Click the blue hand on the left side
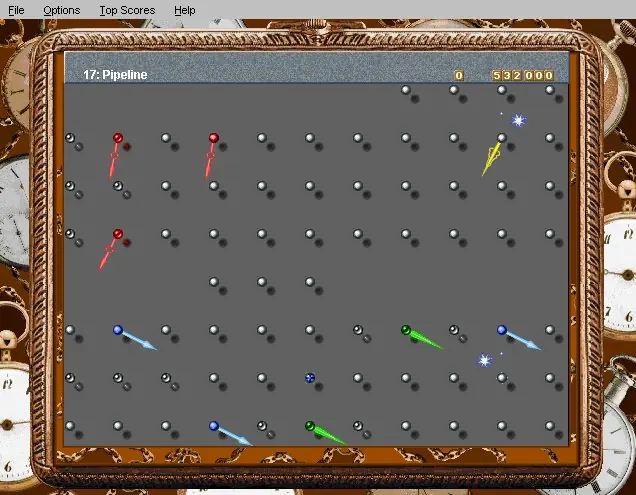Viewport: 636px width, 495px height. pyautogui.click(x=134, y=338)
